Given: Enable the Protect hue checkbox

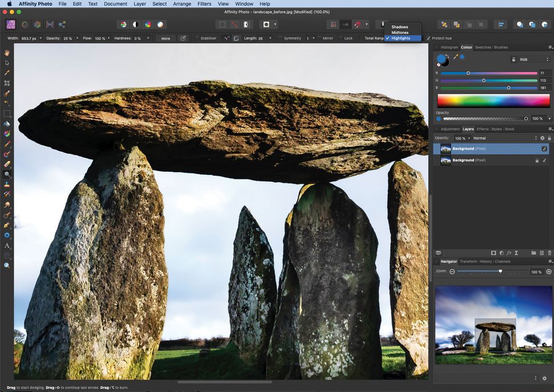Looking at the screenshot, I should click(x=428, y=38).
